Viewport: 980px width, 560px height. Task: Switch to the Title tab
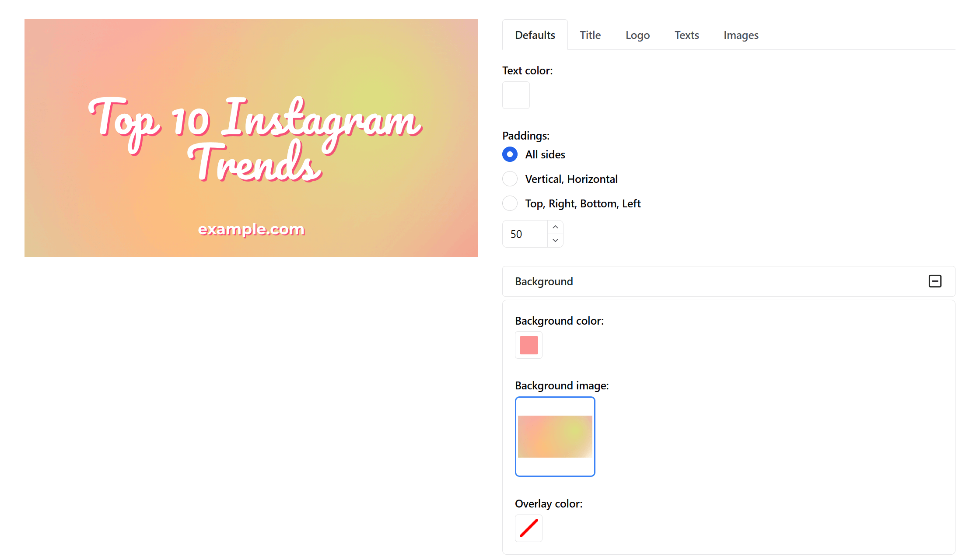point(590,35)
